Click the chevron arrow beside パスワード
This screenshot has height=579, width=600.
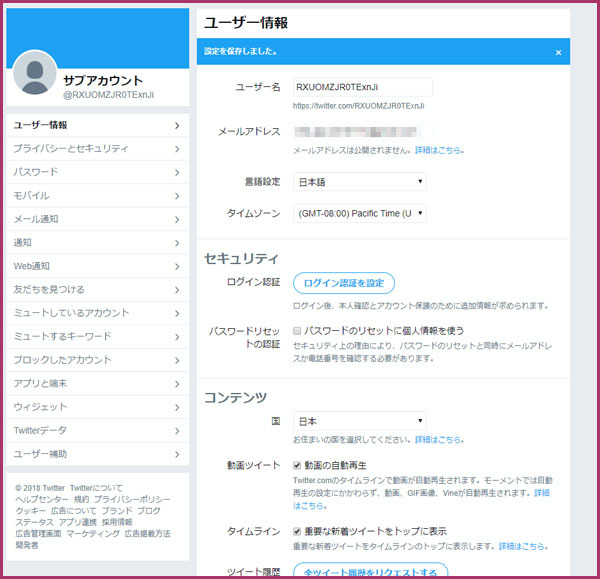coord(177,173)
